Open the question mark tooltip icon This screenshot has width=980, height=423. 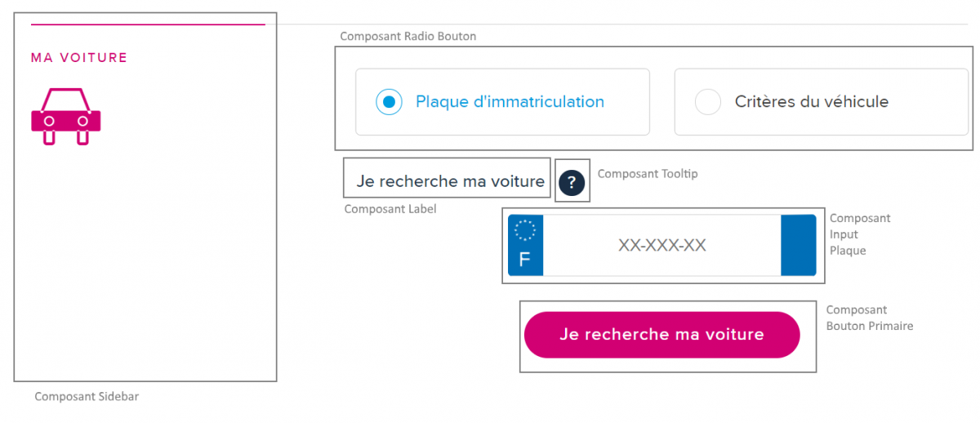pos(572,182)
